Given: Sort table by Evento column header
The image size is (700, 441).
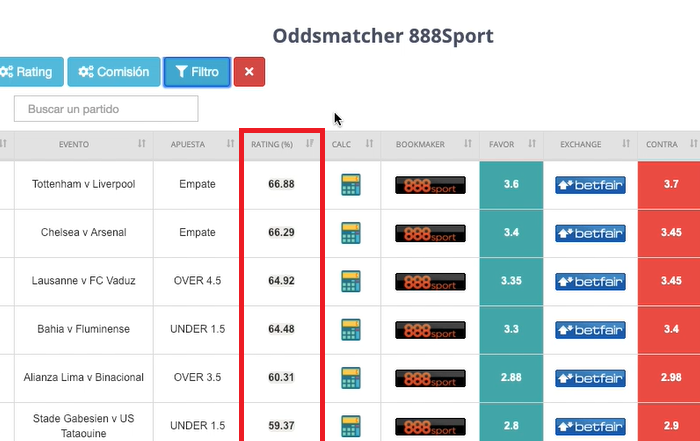Looking at the screenshot, I should (x=75, y=144).
